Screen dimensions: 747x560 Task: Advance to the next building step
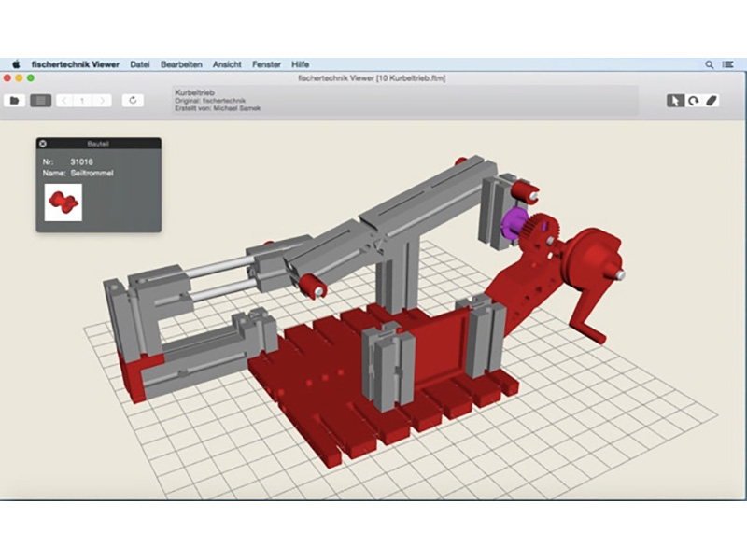coord(102,100)
